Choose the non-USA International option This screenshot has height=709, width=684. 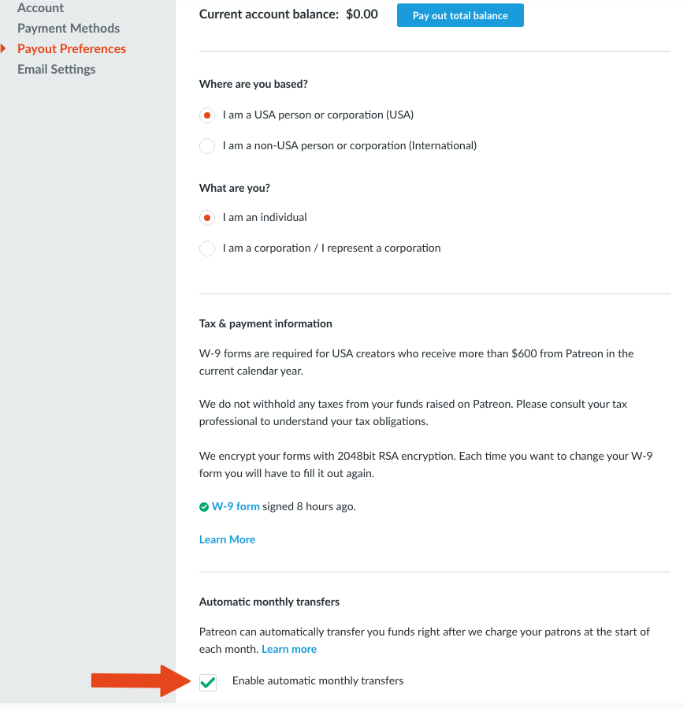click(x=207, y=146)
